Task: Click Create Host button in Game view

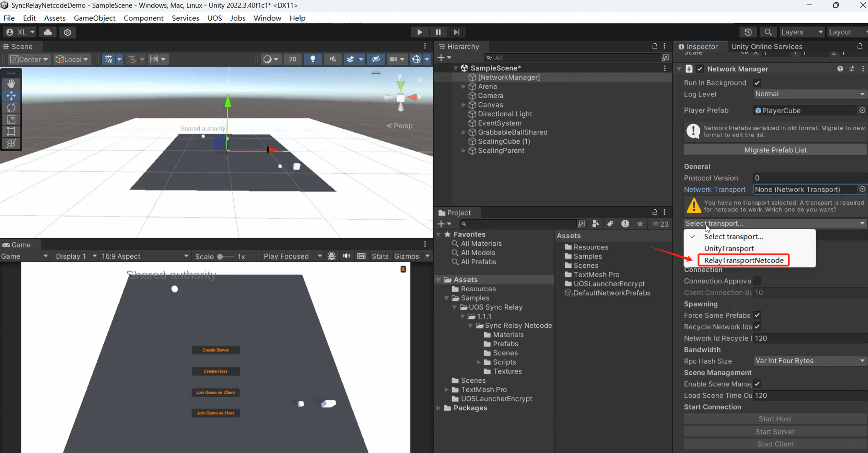Action: [215, 371]
